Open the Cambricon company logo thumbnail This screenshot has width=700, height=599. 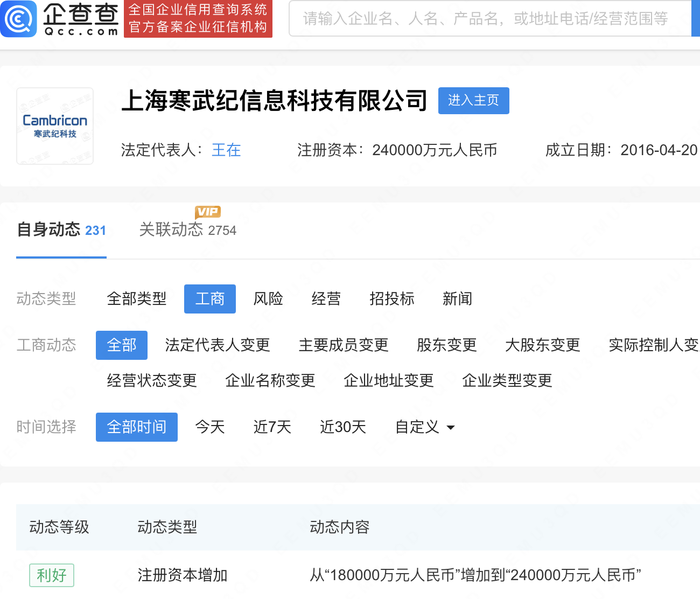pos(55,126)
